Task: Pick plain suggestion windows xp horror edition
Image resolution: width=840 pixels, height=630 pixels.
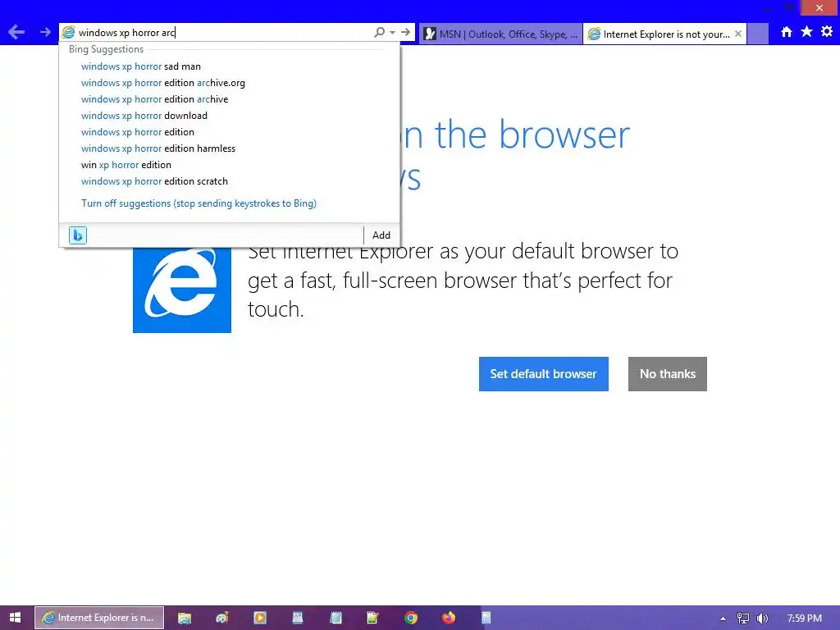Action: coord(138,132)
